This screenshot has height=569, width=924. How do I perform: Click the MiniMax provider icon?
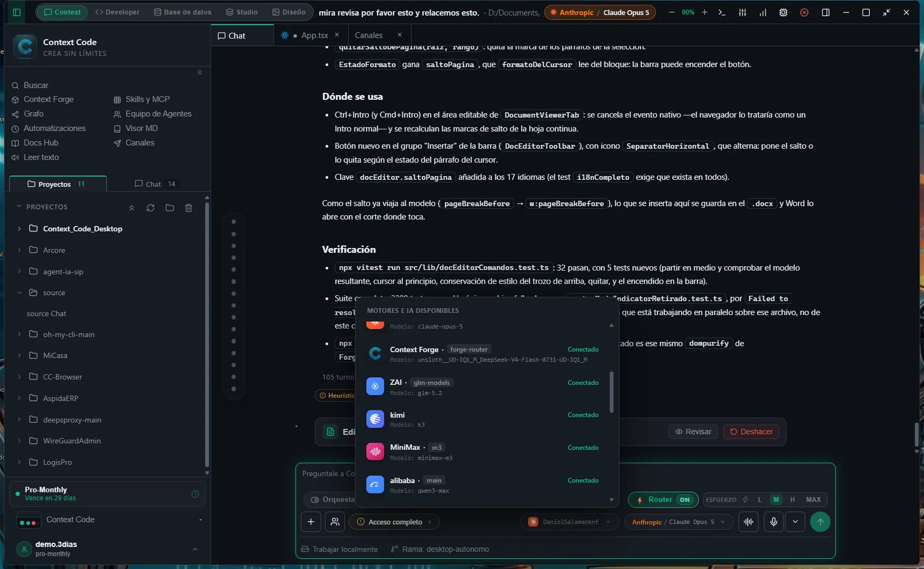click(x=375, y=451)
